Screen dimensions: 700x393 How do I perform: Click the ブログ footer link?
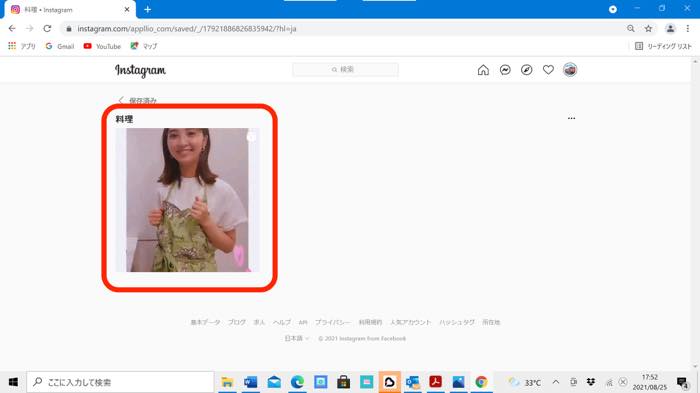(x=237, y=322)
